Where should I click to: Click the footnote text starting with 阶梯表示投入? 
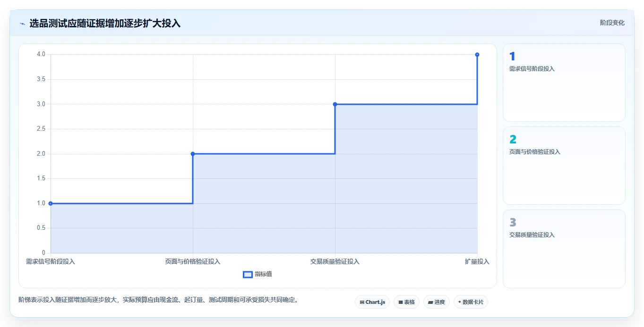tap(158, 300)
